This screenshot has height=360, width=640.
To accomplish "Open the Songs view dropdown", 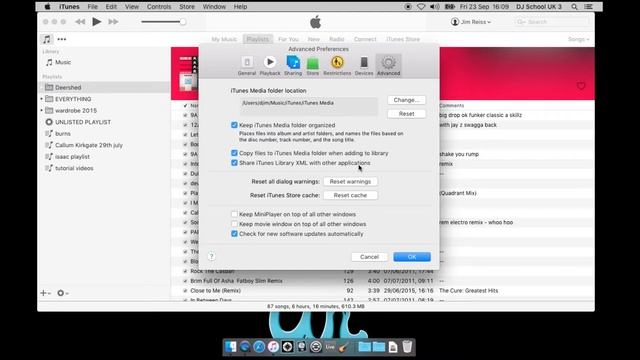I will 578,39.
